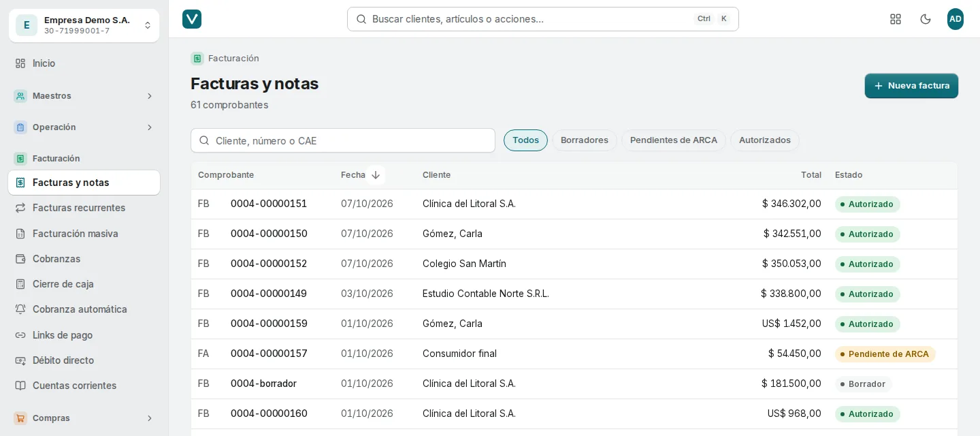Toggle dark mode moon icon

(926, 19)
